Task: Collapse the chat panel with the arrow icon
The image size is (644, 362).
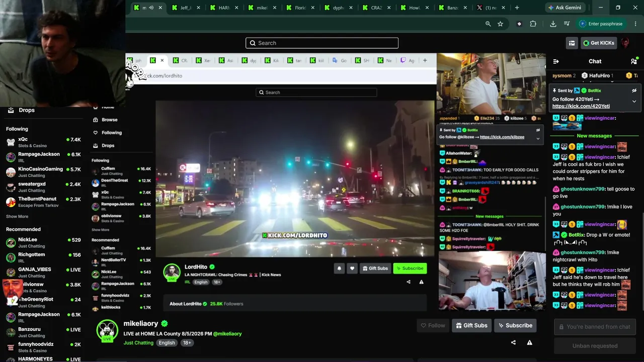Action: click(x=556, y=61)
